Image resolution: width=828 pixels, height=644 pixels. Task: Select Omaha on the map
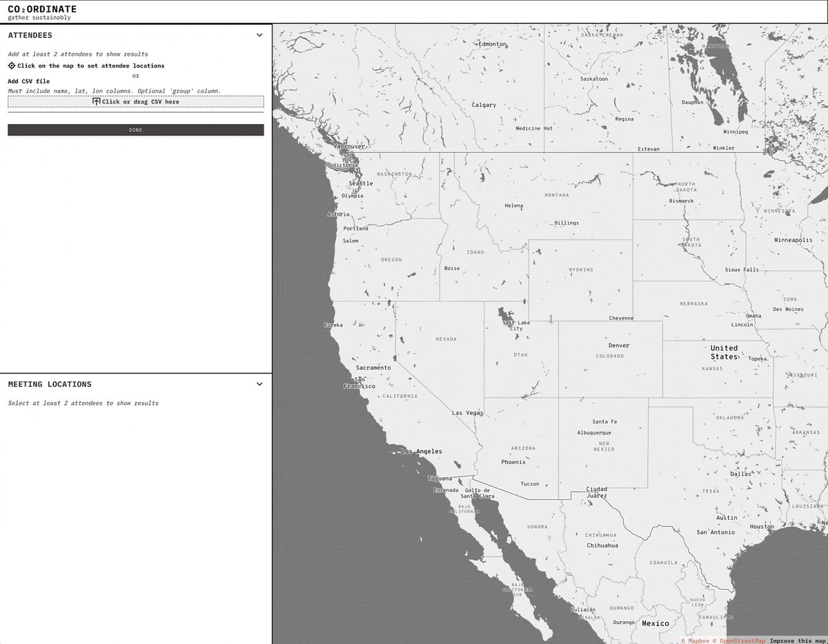[753, 316]
